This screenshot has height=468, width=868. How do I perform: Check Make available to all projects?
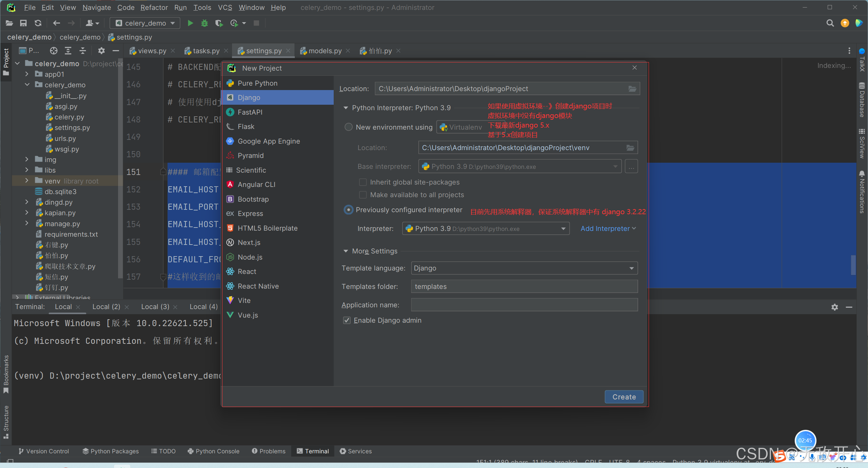point(363,195)
